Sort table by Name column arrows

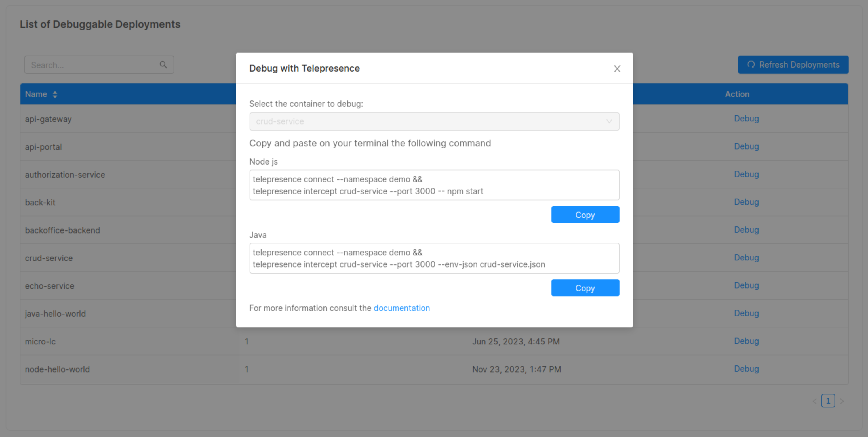(x=55, y=94)
